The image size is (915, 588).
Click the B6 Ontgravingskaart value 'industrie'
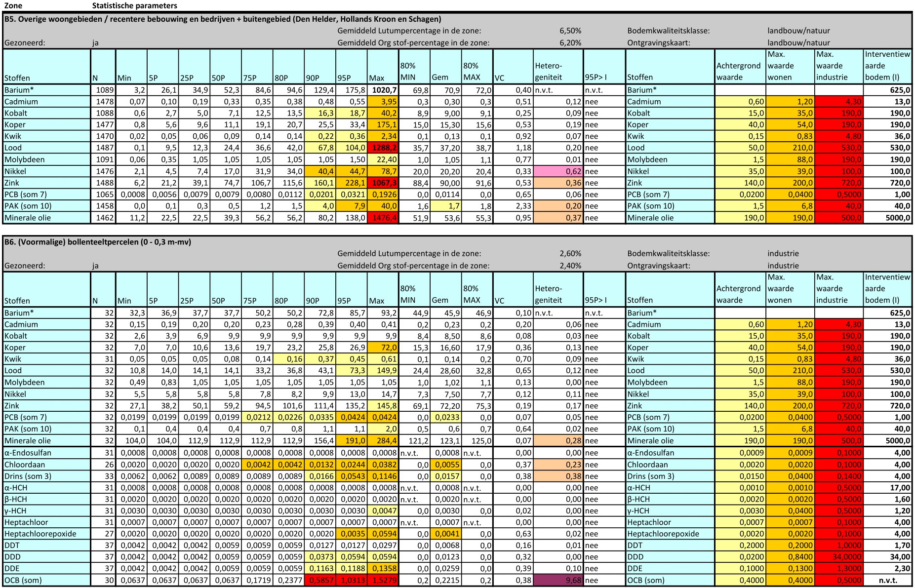coord(783,265)
